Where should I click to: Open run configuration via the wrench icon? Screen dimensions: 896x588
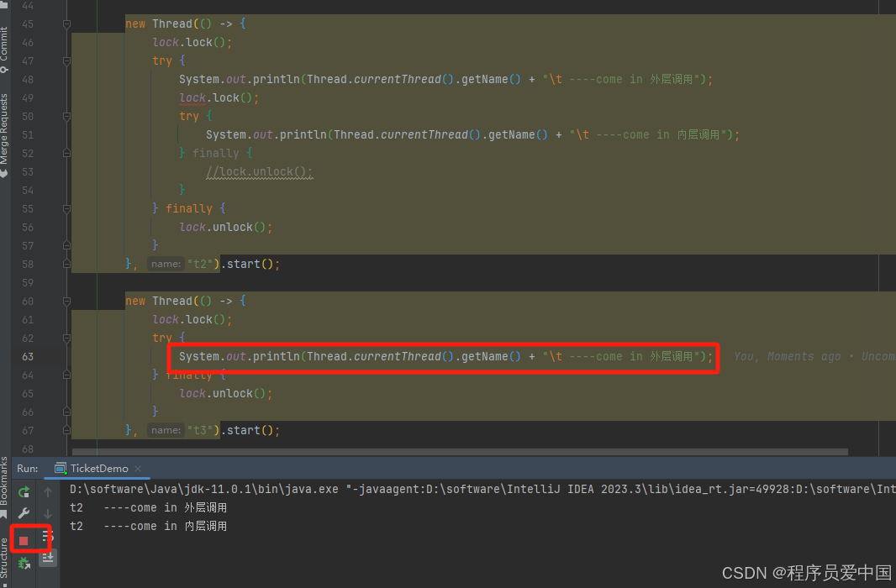[24, 513]
